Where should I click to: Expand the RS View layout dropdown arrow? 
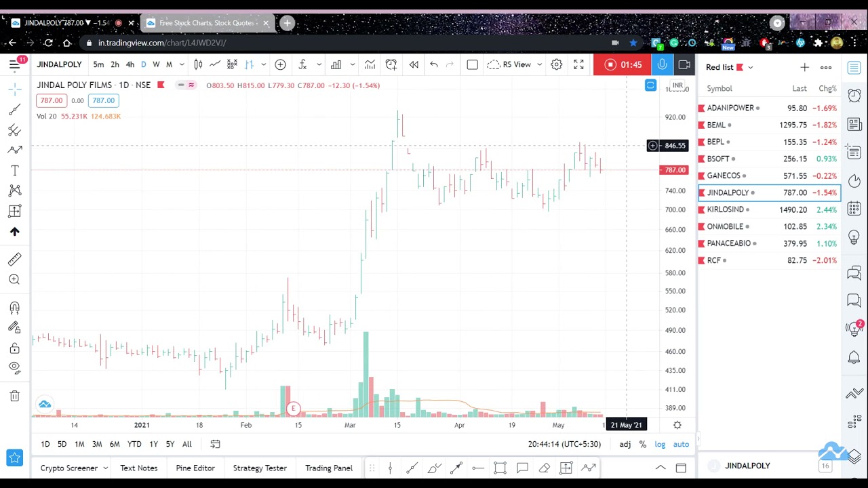pyautogui.click(x=539, y=65)
